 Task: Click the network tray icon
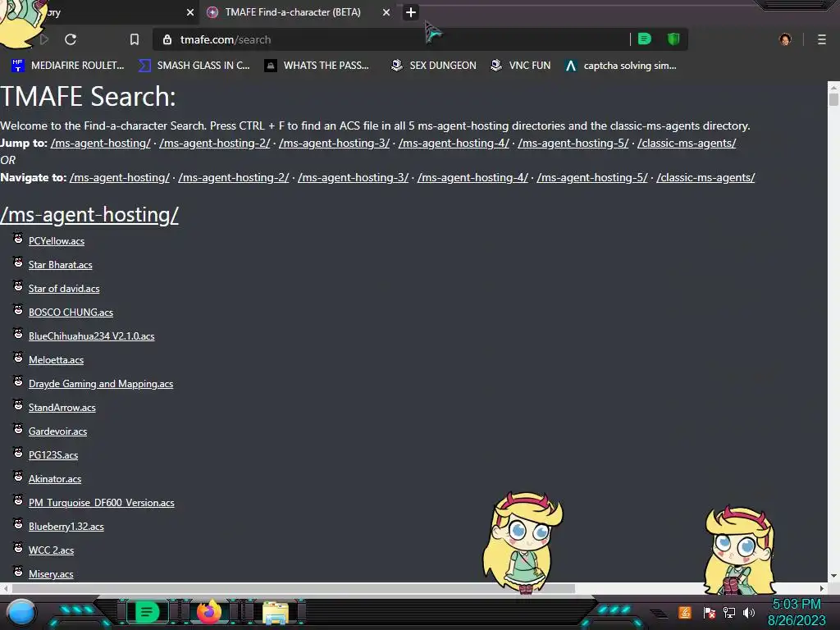click(x=728, y=612)
